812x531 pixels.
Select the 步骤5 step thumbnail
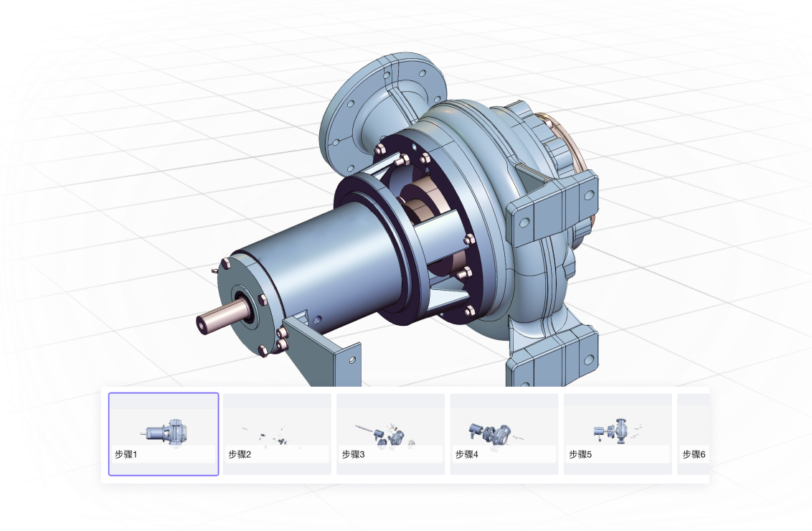tap(618, 434)
